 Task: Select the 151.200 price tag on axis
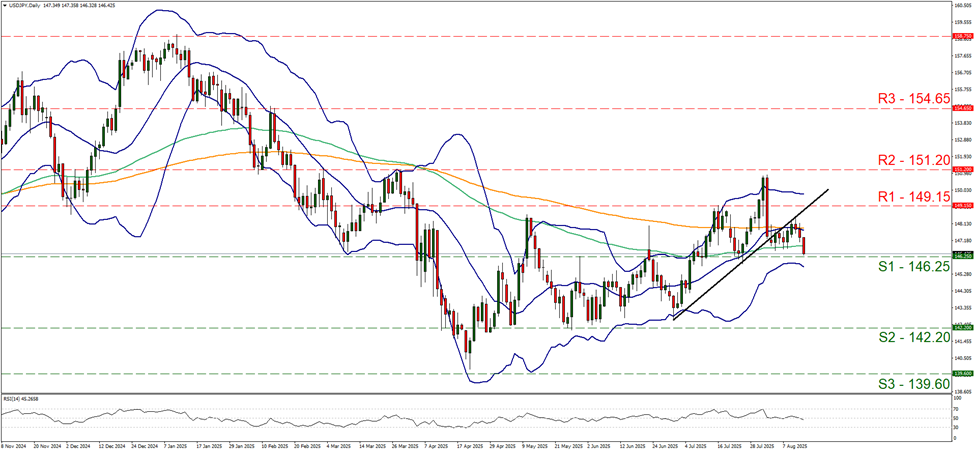pos(961,170)
